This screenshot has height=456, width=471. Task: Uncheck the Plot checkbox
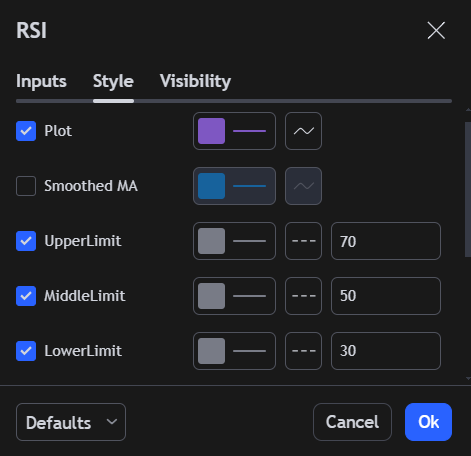click(26, 131)
